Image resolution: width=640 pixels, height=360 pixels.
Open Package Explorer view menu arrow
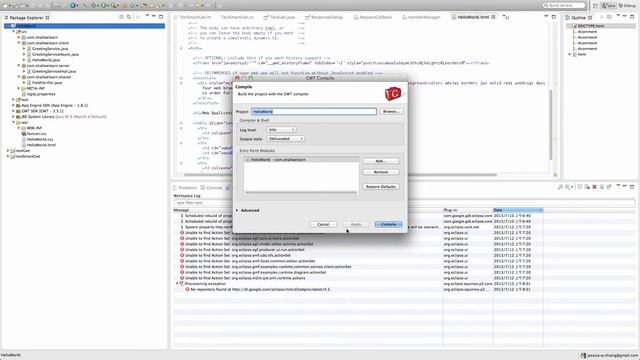pos(147,16)
